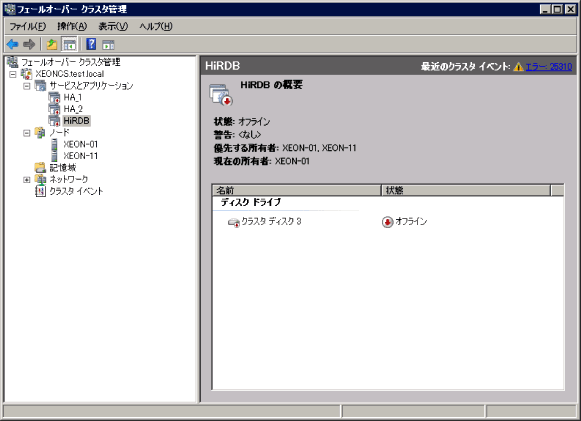581x421 pixels.
Task: Select the XEON-11 node label
Action: tap(80, 156)
